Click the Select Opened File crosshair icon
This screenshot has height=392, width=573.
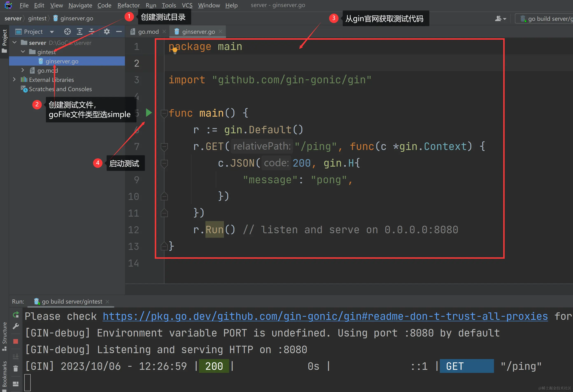(67, 31)
